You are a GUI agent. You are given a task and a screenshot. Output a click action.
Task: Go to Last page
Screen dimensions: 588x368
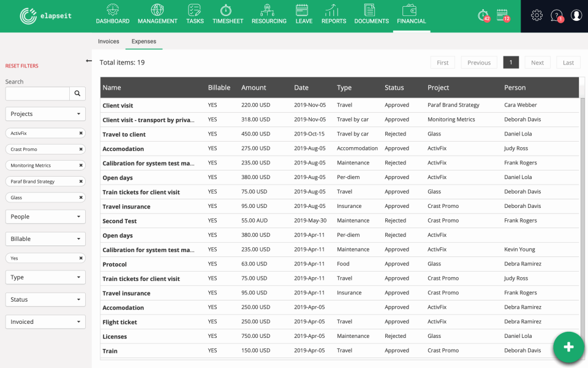[568, 63]
